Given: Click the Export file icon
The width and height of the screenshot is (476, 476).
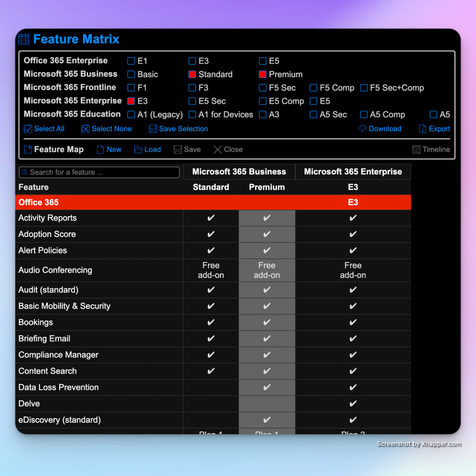Looking at the screenshot, I should pyautogui.click(x=423, y=129).
